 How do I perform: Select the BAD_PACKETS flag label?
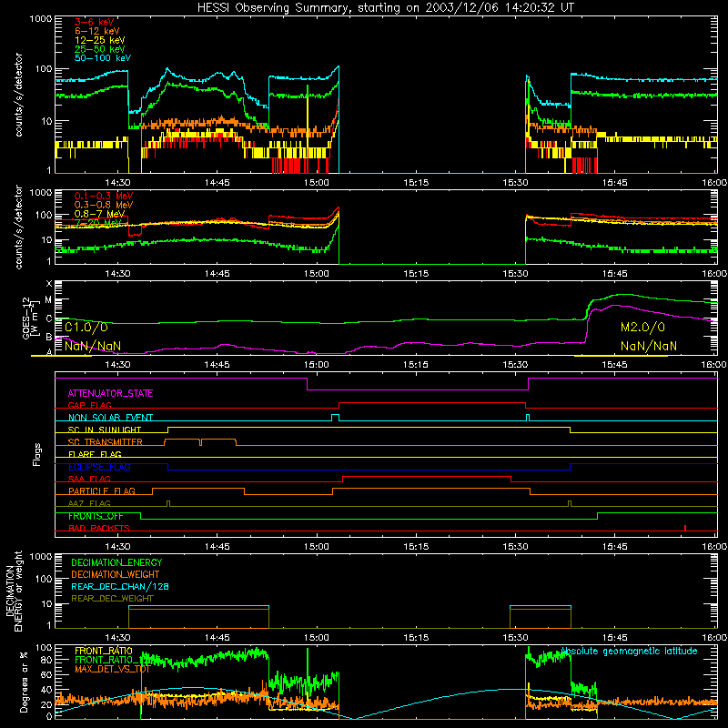coord(99,528)
